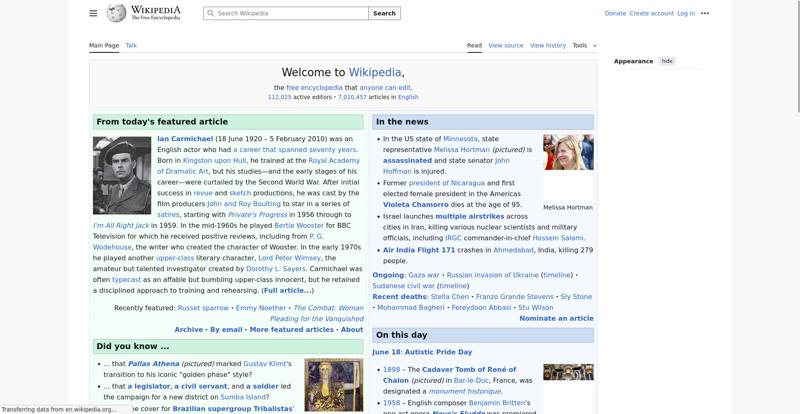
Task: Open the Melissa Hortman text link
Action: coord(462,150)
